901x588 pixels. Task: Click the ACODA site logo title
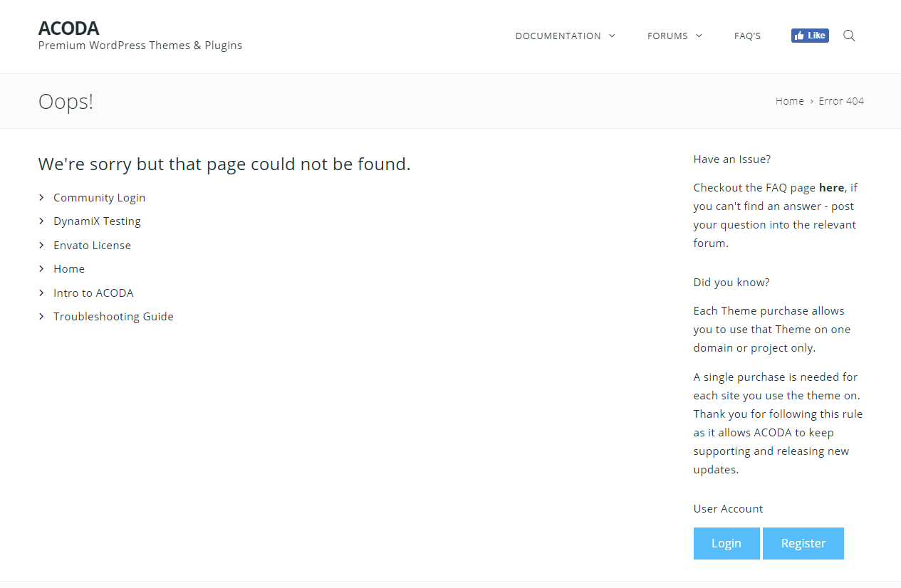pyautogui.click(x=68, y=28)
